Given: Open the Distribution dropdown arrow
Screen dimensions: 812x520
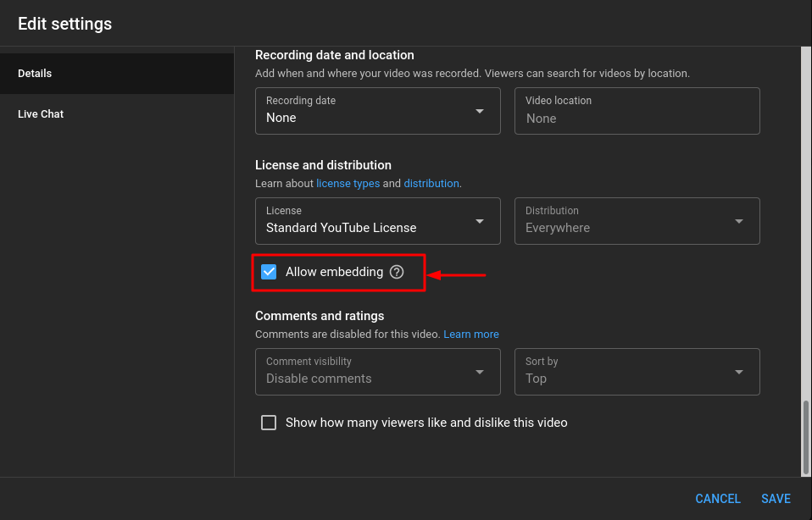Looking at the screenshot, I should [739, 221].
